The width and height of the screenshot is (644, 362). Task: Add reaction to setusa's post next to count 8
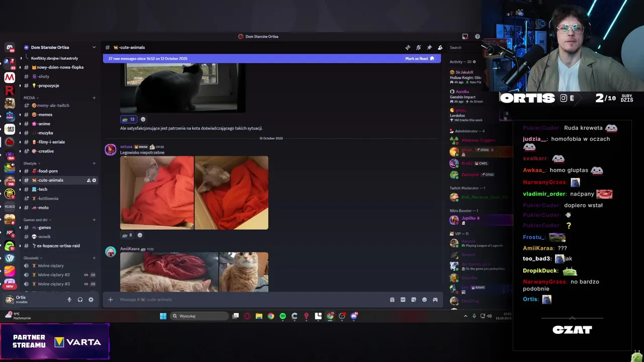coord(140,235)
